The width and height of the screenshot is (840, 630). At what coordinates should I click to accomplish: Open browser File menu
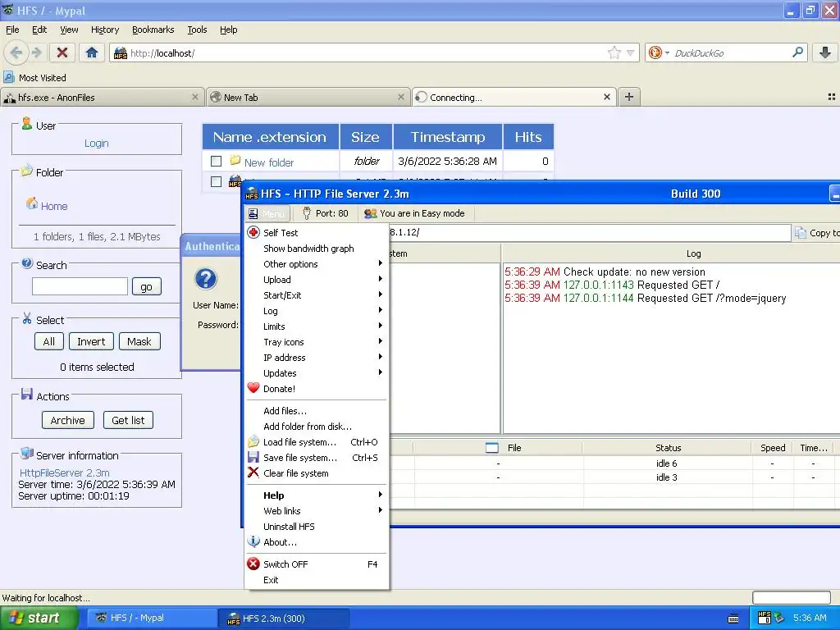tap(12, 30)
